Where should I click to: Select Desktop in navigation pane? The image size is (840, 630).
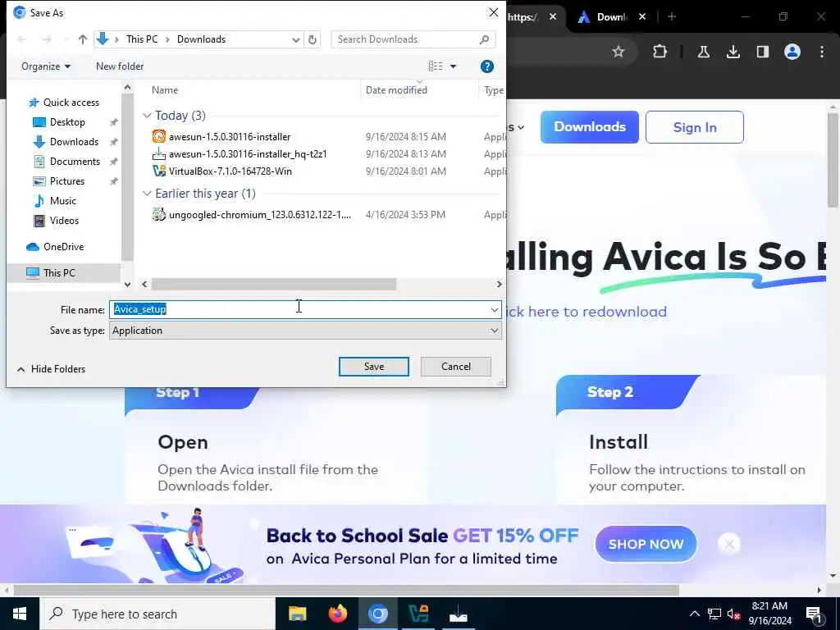(67, 122)
